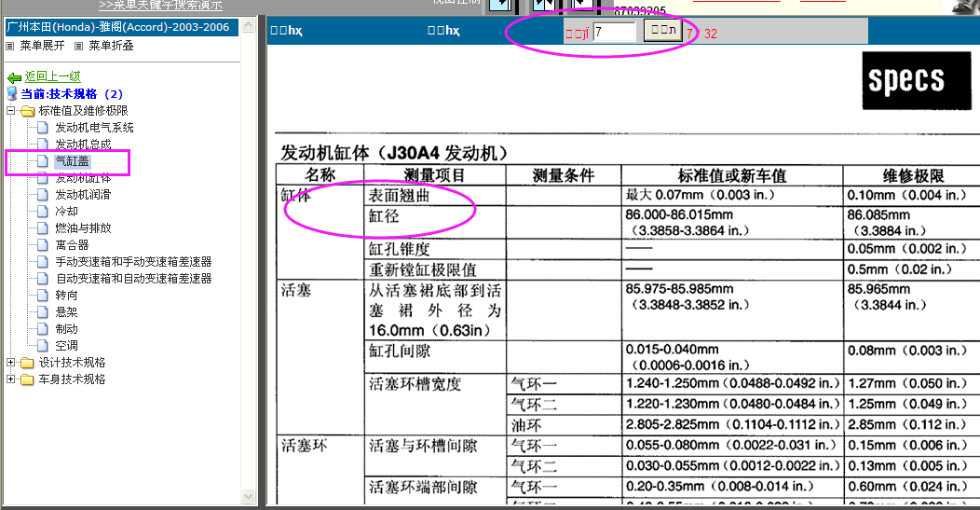Click the go-to-page button beside page field

[663, 30]
